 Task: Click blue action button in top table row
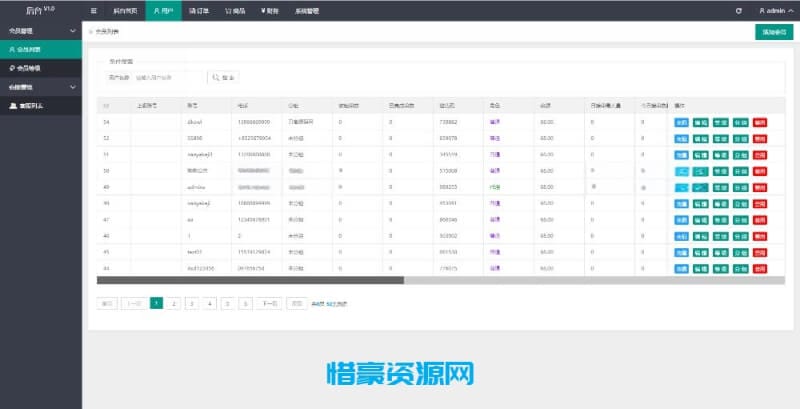pos(681,122)
